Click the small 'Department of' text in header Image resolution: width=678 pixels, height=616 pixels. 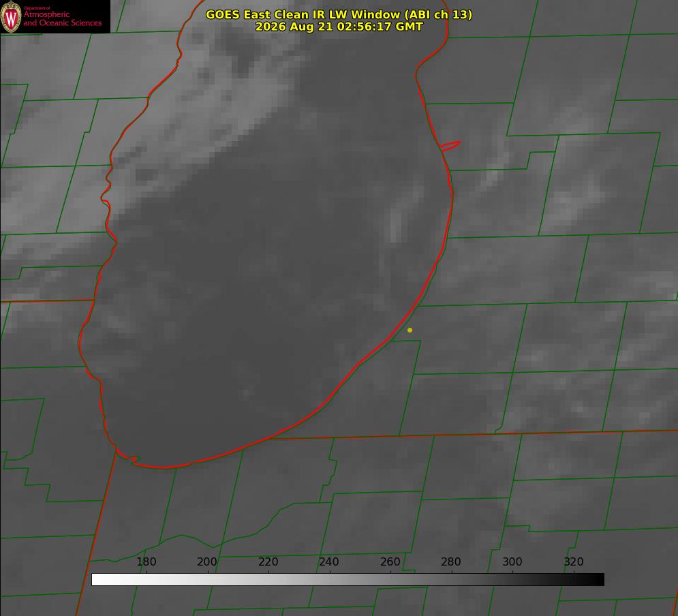[37, 8]
